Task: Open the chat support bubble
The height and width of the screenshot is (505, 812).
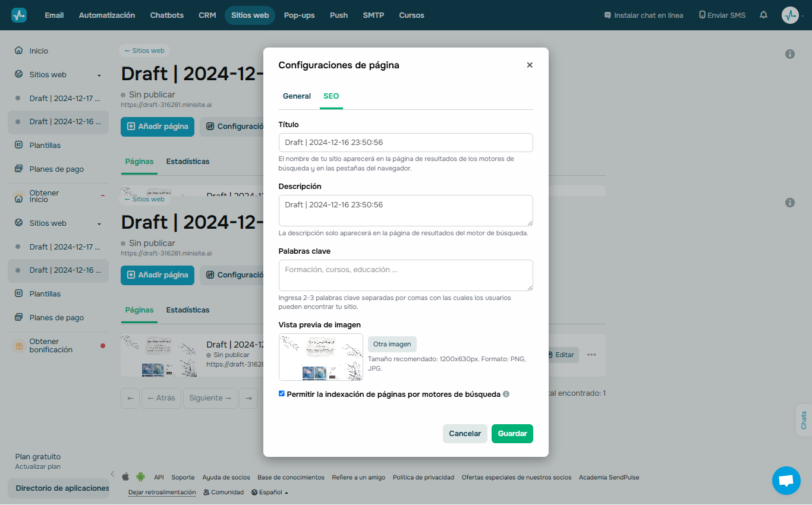Action: (786, 480)
